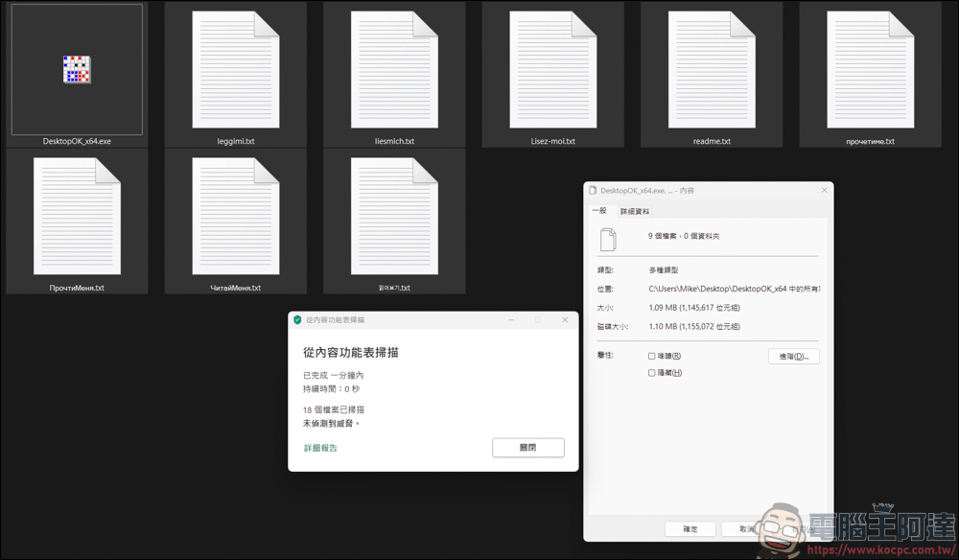This screenshot has height=560, width=959.
Task: Click the readme.txt file name label
Action: [x=712, y=141]
